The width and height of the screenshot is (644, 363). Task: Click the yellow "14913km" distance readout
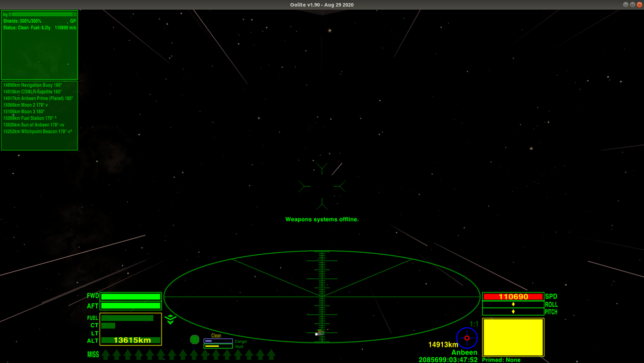pos(443,345)
